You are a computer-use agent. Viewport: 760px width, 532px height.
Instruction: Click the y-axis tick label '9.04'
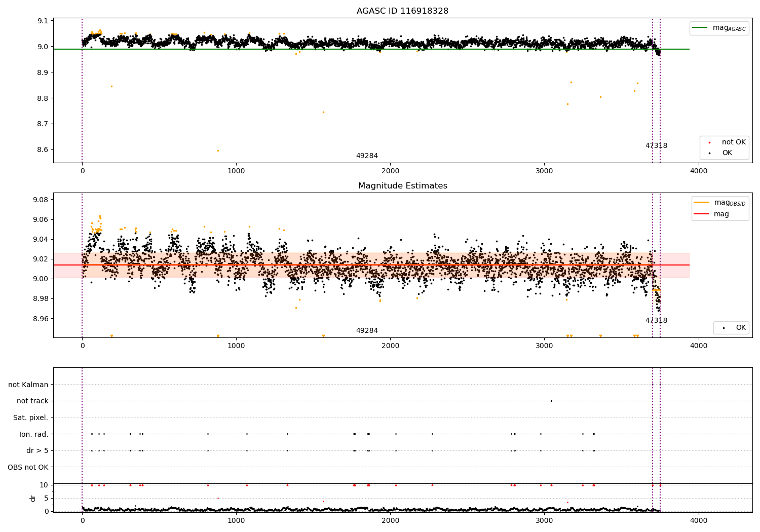(x=41, y=240)
